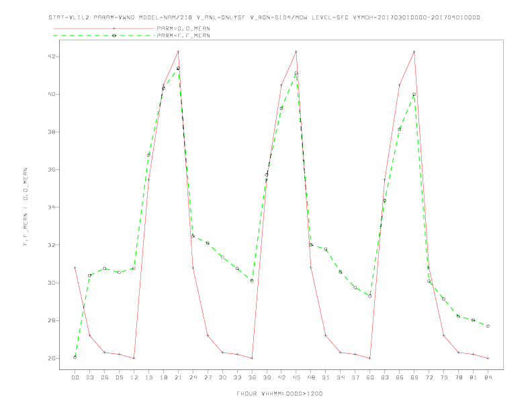Click the x-axis hour label 45

(296, 377)
